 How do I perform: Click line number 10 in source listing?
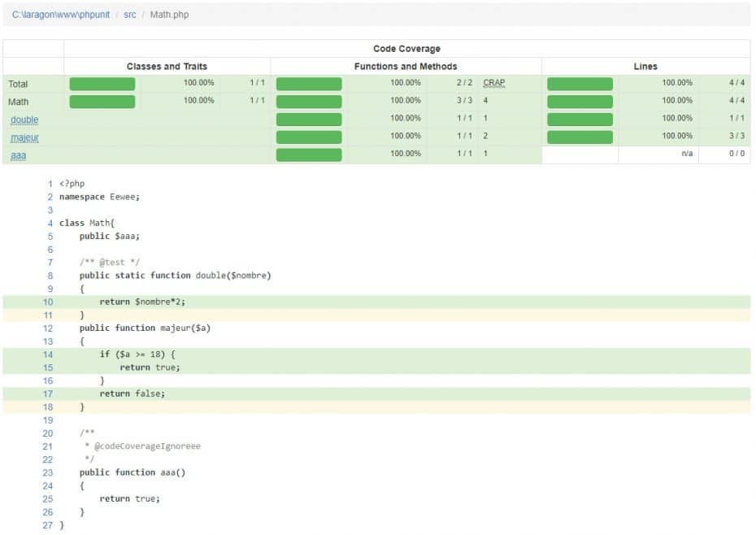point(48,302)
